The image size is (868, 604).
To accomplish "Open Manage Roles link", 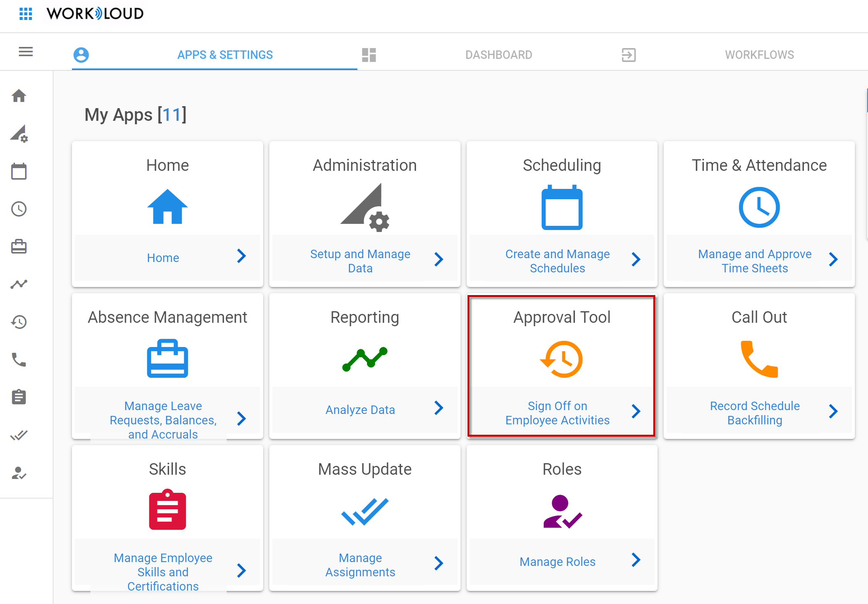I will pos(558,562).
